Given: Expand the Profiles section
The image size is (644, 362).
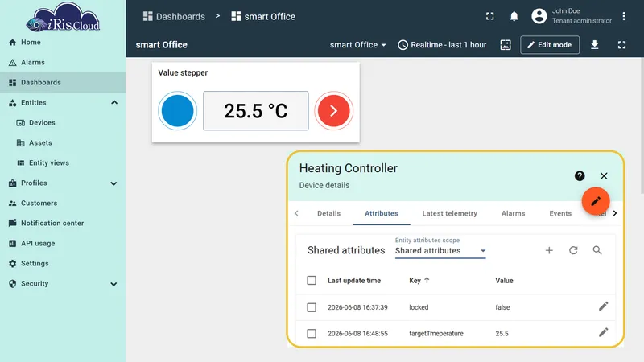Looking at the screenshot, I should [x=114, y=183].
